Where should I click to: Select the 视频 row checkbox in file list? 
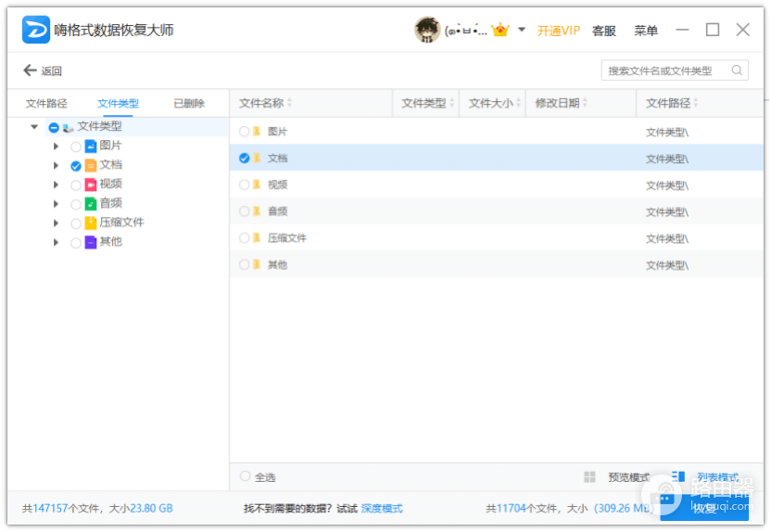coord(245,184)
